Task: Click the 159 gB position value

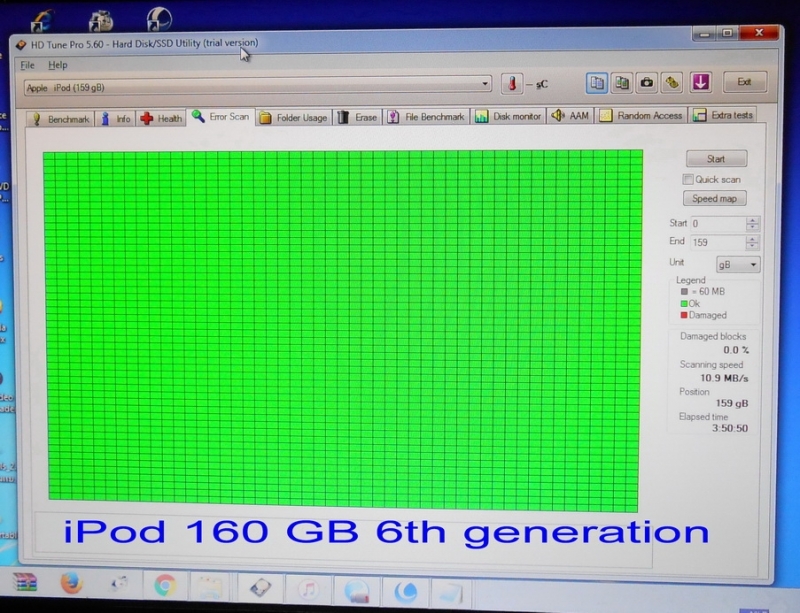Action: tap(732, 403)
